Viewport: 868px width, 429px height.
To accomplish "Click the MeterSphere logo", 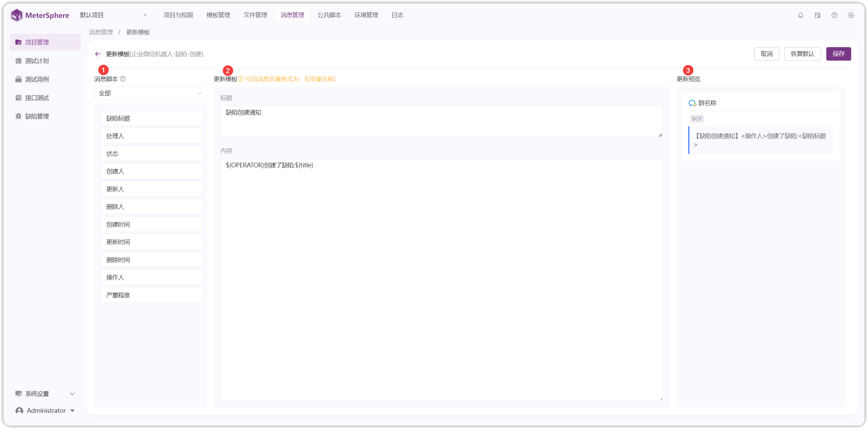I will pyautogui.click(x=40, y=15).
